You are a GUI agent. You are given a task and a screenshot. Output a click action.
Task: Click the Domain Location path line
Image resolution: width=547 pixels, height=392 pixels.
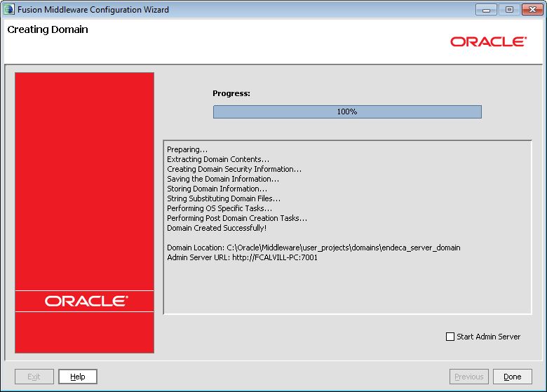coord(313,248)
